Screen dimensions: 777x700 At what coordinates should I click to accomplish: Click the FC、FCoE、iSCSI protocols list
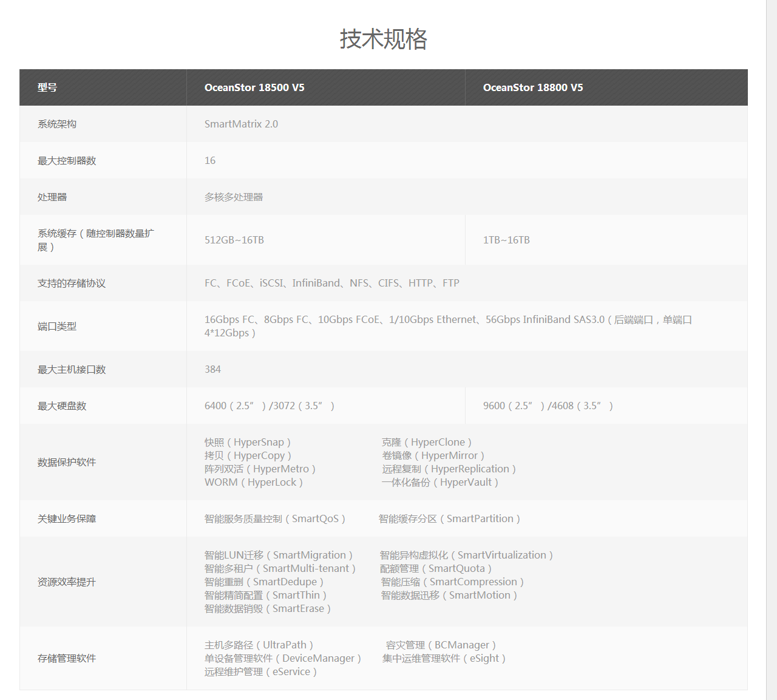click(332, 283)
